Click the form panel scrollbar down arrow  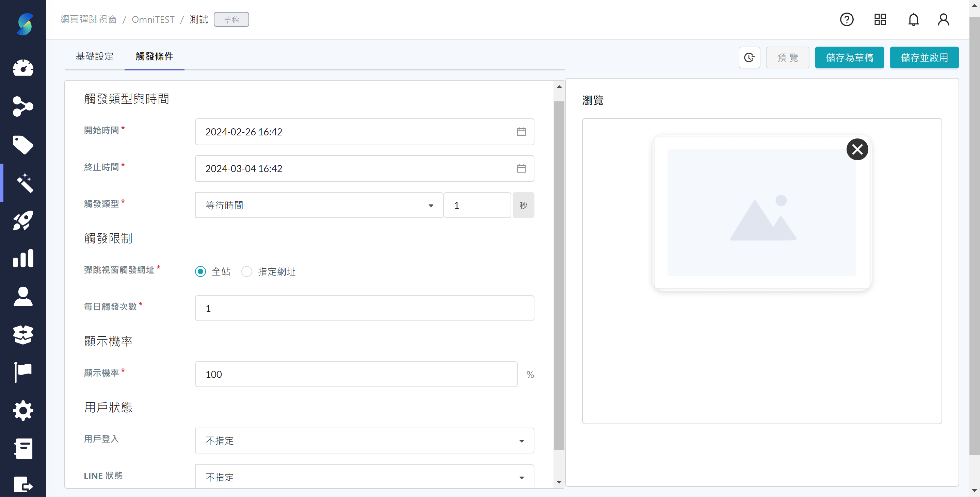(x=559, y=482)
